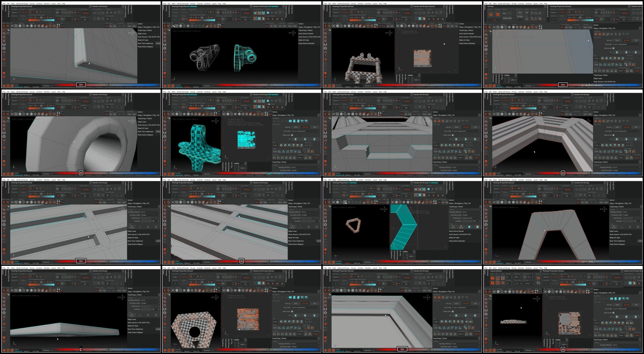Click the UV tile thumbnail in the checkered hexagon frame
Screen dimensions: 644x354
[x=248, y=319]
